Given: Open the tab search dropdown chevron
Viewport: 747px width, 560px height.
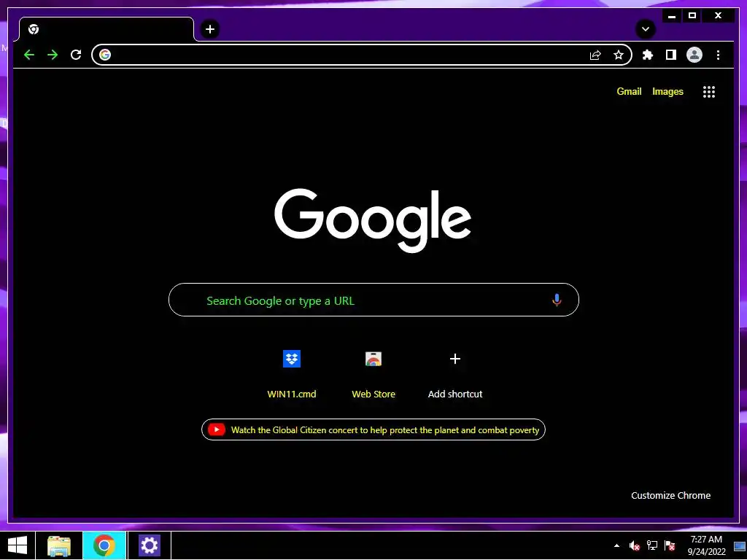Looking at the screenshot, I should [x=646, y=29].
